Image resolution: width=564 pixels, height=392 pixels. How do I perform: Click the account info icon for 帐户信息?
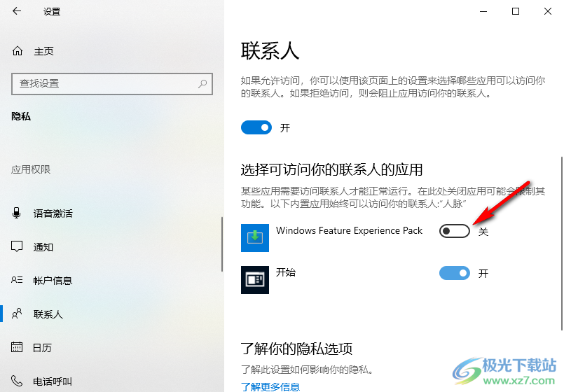coord(17,280)
